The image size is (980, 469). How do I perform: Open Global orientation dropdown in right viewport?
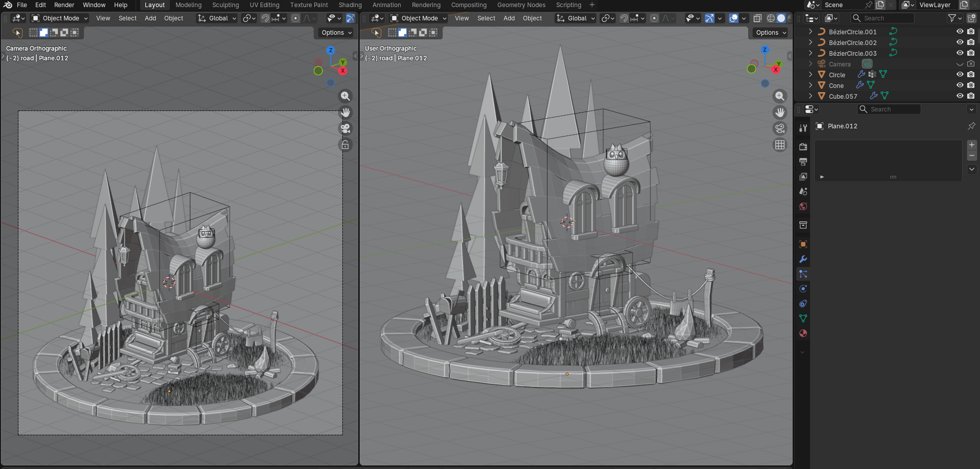click(x=576, y=18)
